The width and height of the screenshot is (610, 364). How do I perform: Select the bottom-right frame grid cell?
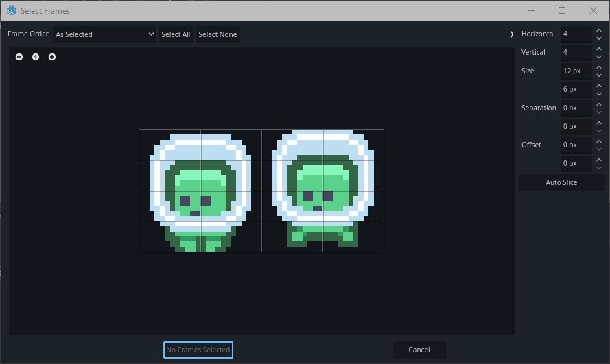click(353, 236)
